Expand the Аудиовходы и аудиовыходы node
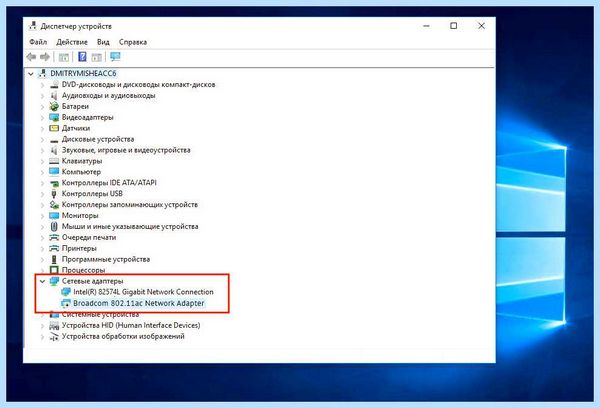Image resolution: width=600 pixels, height=408 pixels. coord(42,96)
